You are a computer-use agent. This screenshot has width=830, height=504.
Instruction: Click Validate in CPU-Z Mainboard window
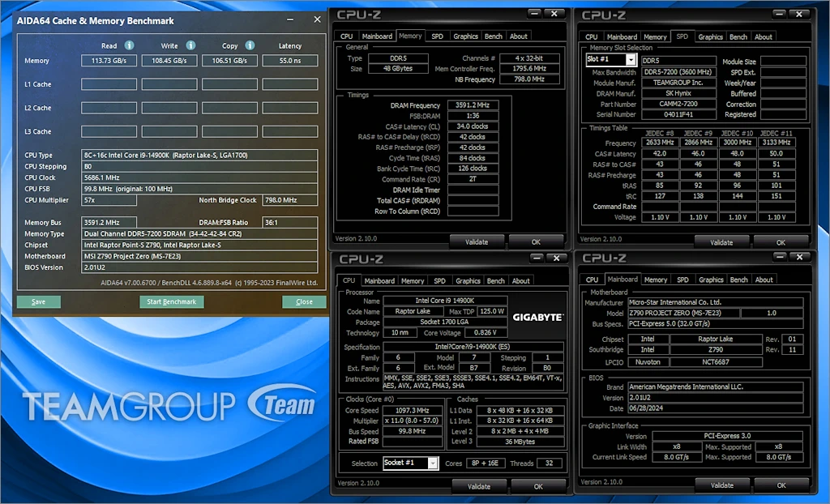click(722, 485)
